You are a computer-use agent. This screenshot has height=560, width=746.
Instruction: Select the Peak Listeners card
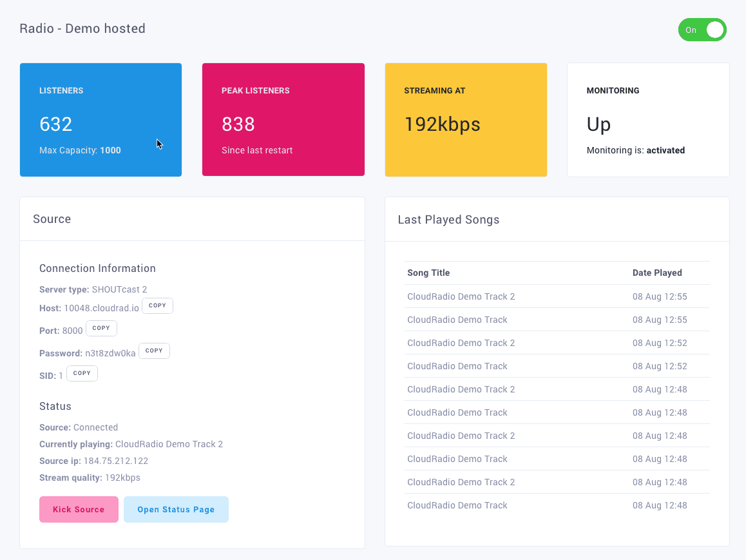click(283, 119)
